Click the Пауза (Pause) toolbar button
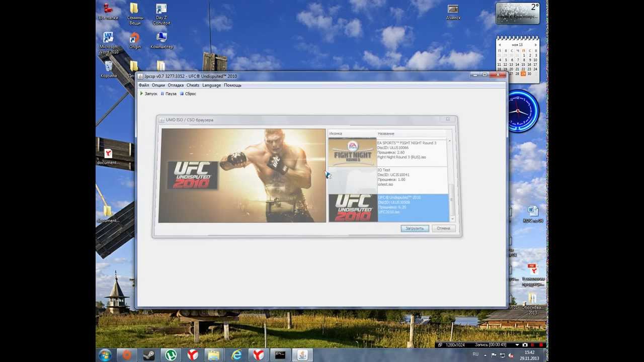This screenshot has height=362, width=644. point(169,94)
